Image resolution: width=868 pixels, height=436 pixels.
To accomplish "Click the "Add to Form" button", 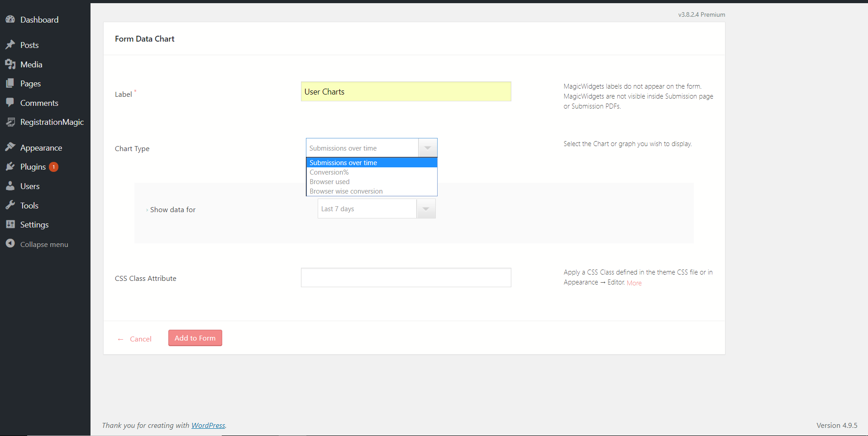I will (195, 338).
